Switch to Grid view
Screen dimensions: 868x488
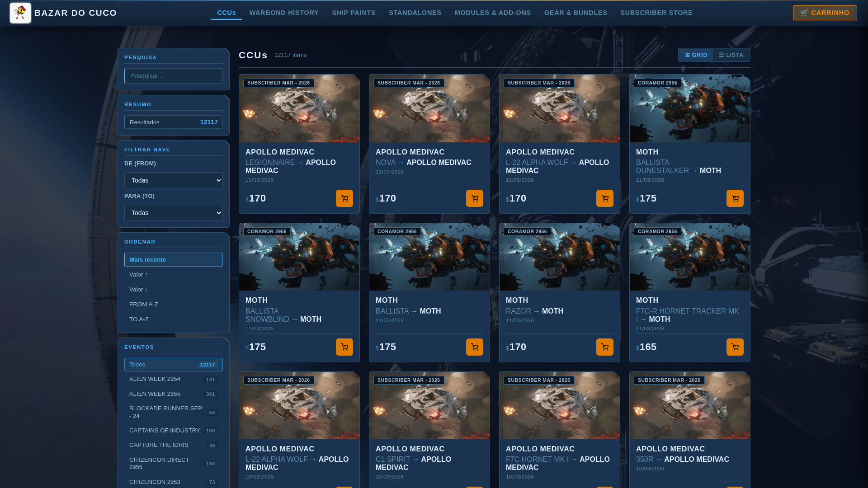pos(696,55)
